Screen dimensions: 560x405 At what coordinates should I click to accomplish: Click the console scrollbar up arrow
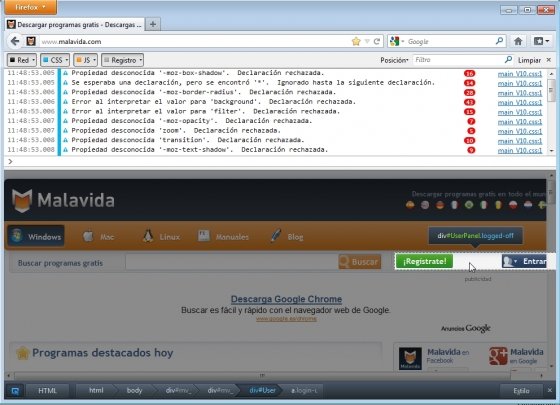click(551, 74)
